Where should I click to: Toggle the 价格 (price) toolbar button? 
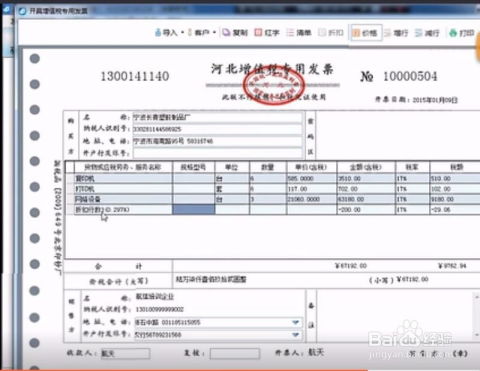(365, 33)
